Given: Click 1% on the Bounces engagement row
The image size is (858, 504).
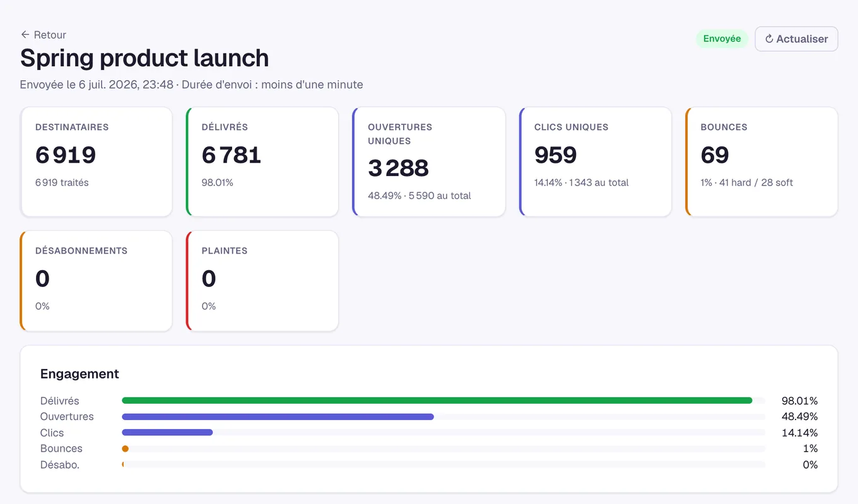Looking at the screenshot, I should (x=811, y=448).
